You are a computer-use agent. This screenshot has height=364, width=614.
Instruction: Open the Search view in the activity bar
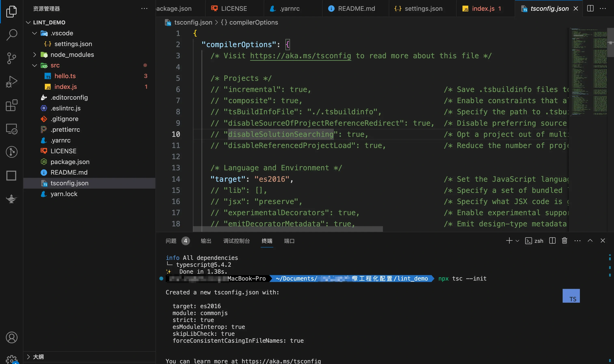11,35
